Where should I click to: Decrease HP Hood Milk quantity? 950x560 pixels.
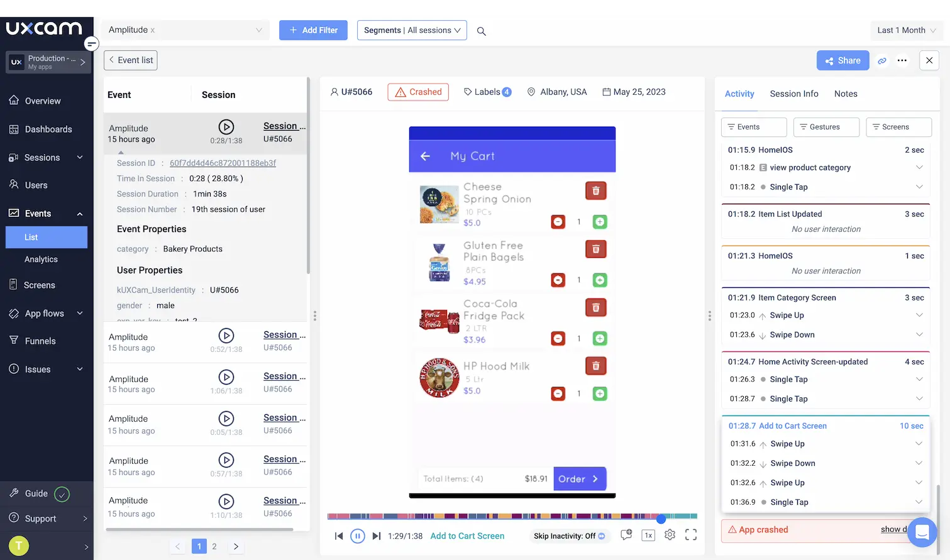tap(558, 393)
